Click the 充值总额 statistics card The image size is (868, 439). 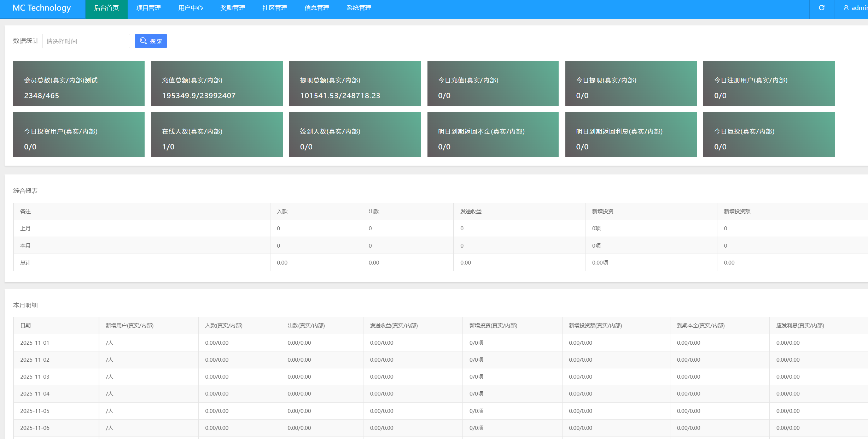217,83
